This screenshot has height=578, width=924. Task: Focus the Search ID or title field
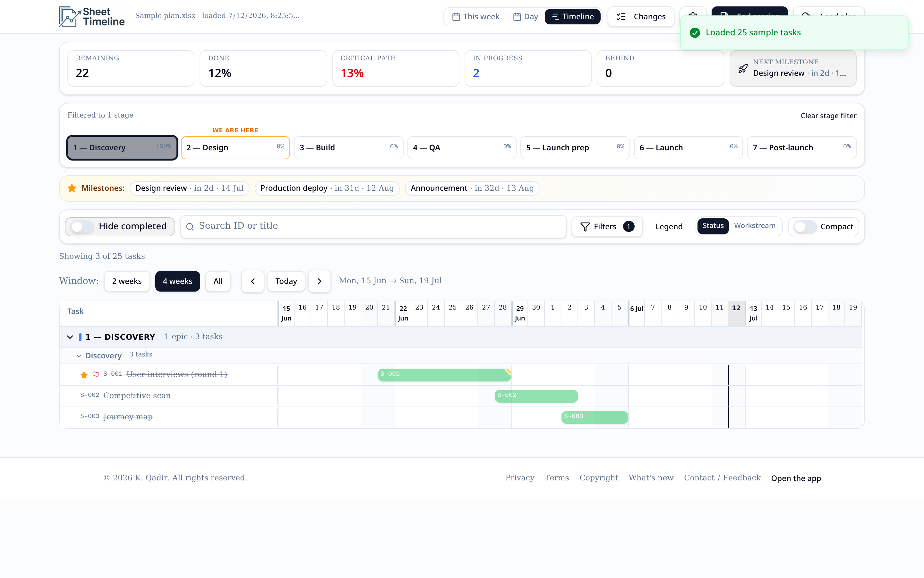(373, 227)
